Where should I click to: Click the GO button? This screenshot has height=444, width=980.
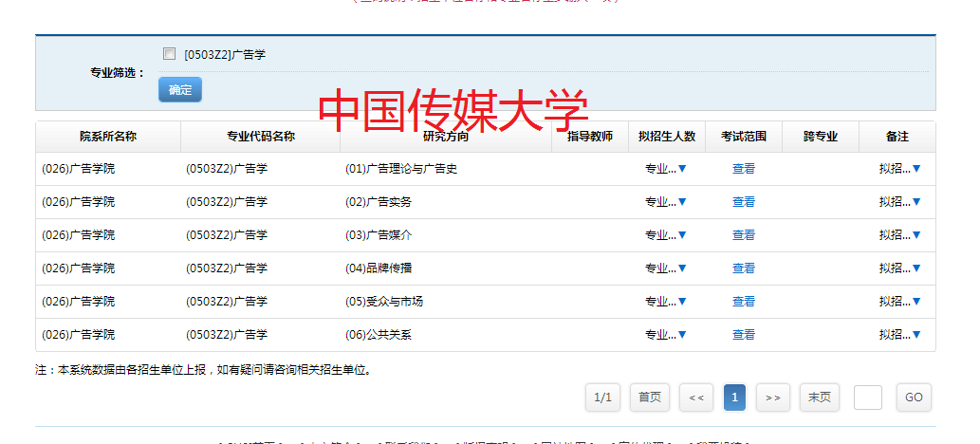[914, 398]
